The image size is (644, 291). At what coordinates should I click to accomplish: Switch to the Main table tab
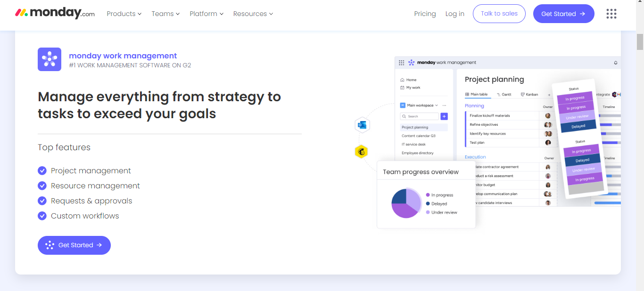click(x=477, y=95)
